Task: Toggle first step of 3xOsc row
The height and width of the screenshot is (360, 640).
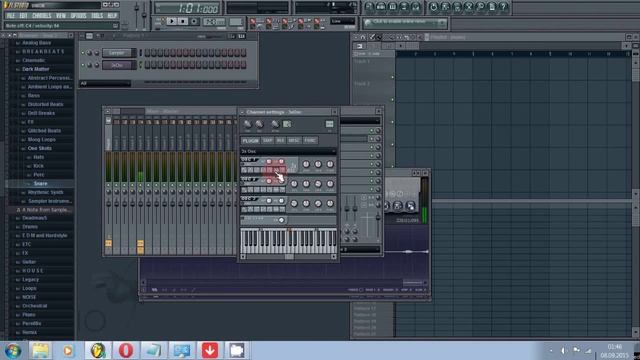Action: click(x=147, y=64)
